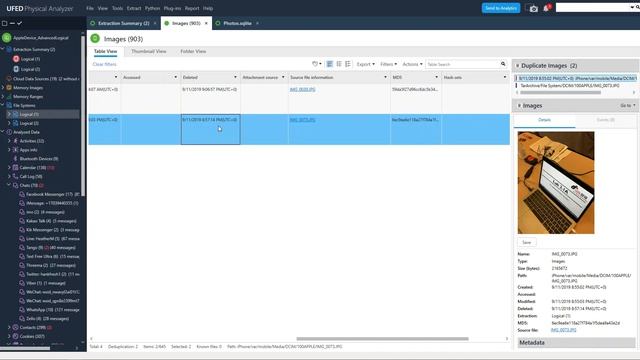Collapse the Analyzed Data node

click(3, 132)
